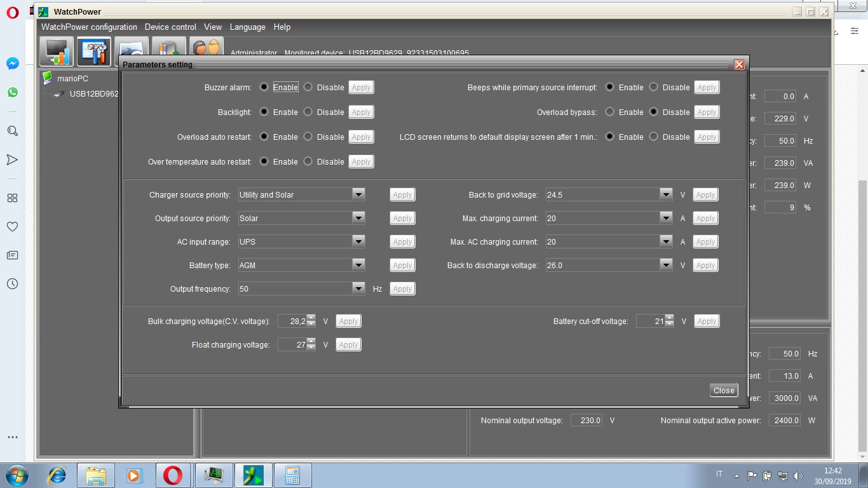Expand the Charger source priority dropdown

358,195
